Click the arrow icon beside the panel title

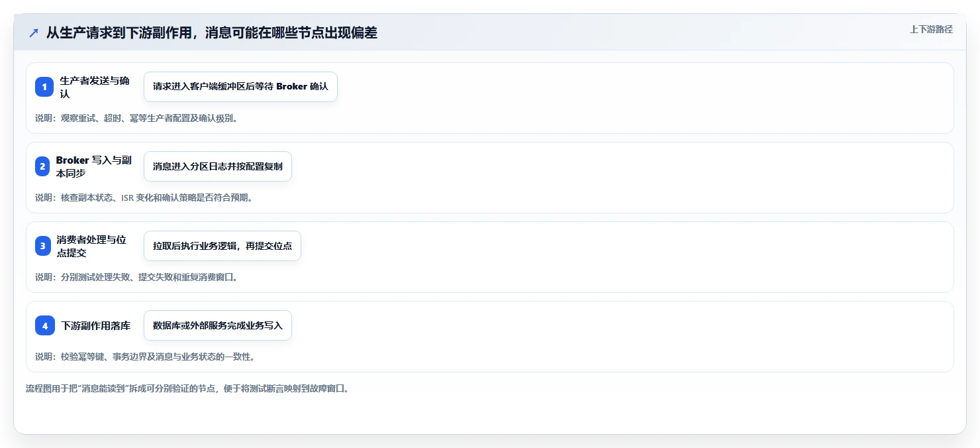[x=34, y=32]
